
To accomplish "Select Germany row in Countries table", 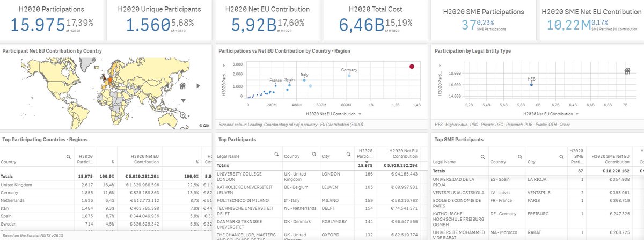I will point(106,192).
